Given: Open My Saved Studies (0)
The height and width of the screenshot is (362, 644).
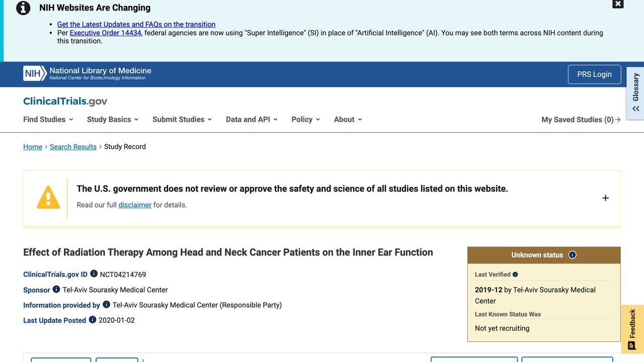Looking at the screenshot, I should (581, 120).
